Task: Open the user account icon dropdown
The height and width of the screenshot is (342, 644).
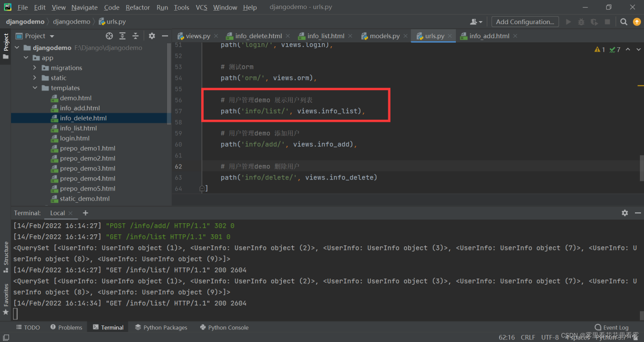Action: pos(476,22)
